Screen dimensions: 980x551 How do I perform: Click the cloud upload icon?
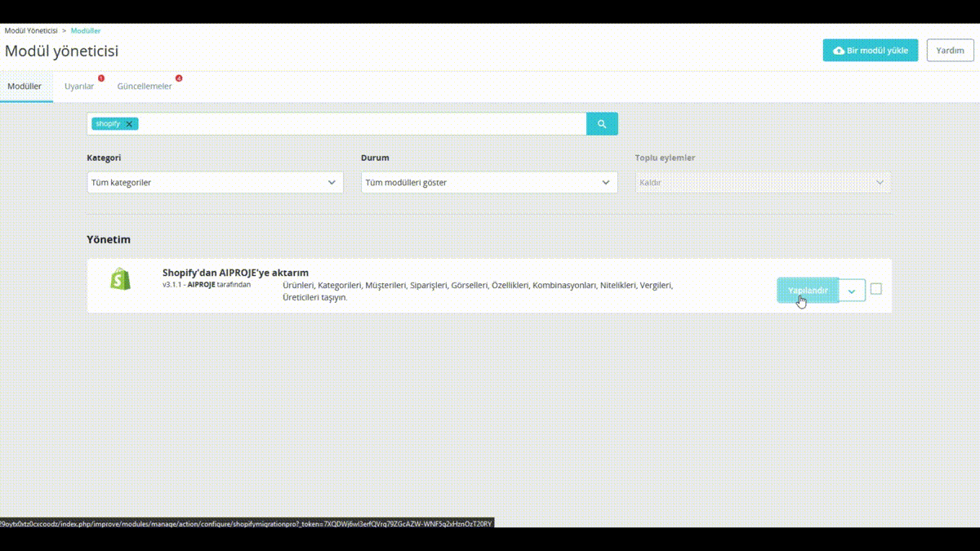coord(839,51)
